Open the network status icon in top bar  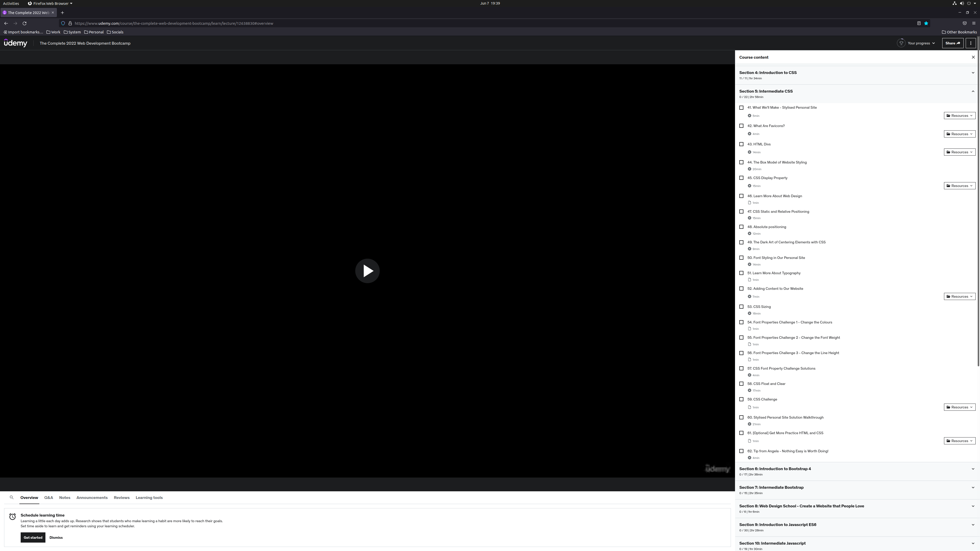pos(954,3)
